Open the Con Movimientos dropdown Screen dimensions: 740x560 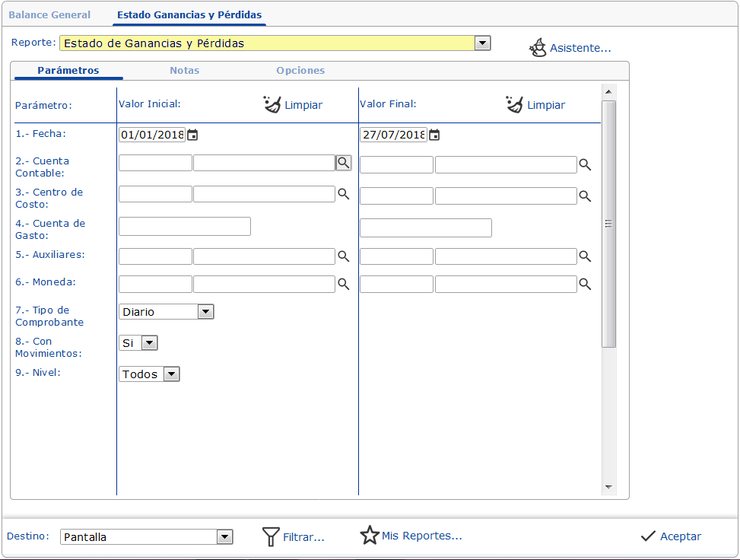(150, 343)
